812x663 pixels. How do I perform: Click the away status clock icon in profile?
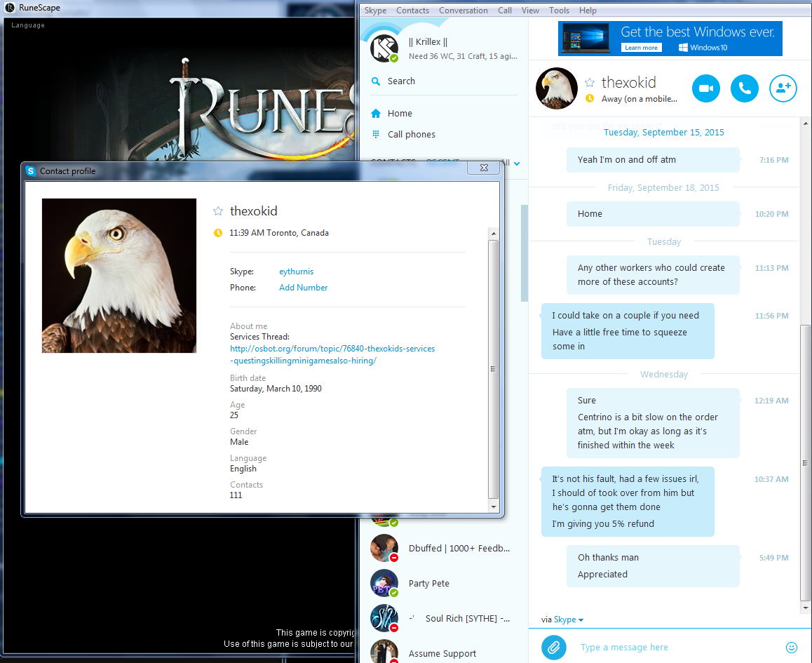(218, 233)
